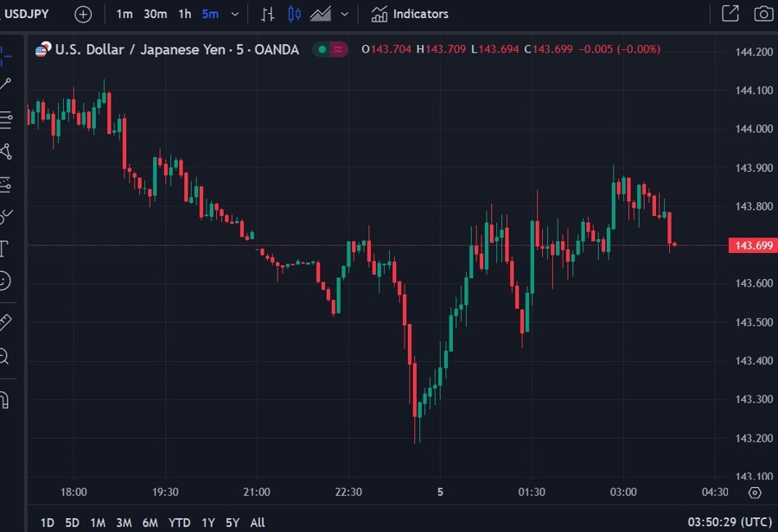
Task: Set date range to 6M
Action: (x=150, y=522)
